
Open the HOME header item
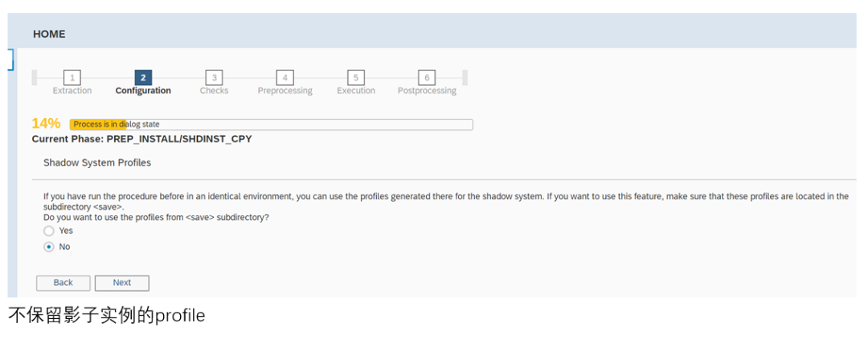(x=49, y=34)
